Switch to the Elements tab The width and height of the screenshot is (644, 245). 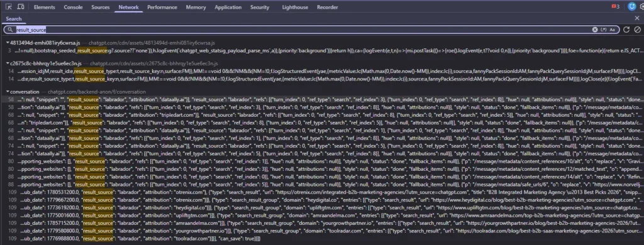45,7
